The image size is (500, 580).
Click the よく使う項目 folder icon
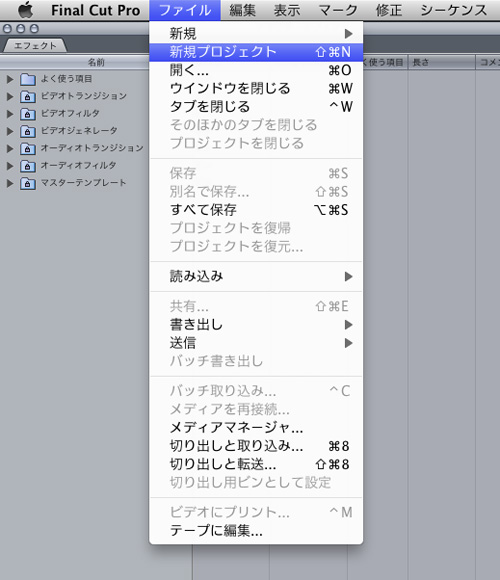[28, 79]
